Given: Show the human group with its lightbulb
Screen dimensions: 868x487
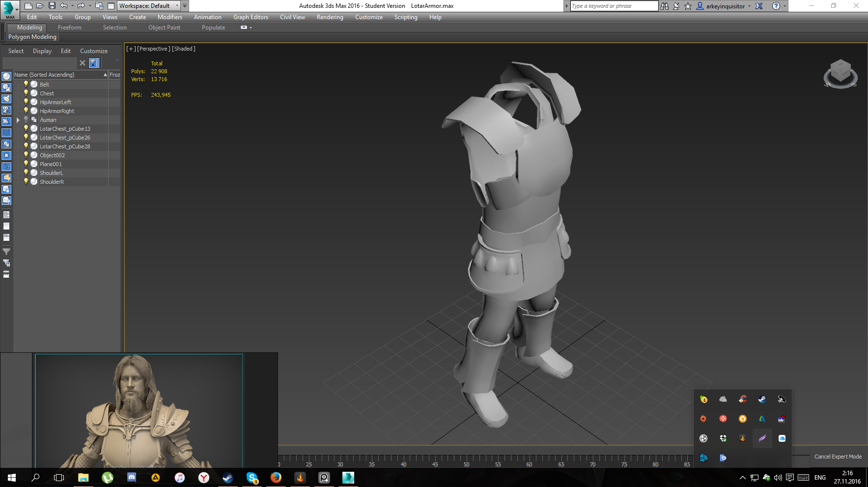Looking at the screenshot, I should (26, 119).
